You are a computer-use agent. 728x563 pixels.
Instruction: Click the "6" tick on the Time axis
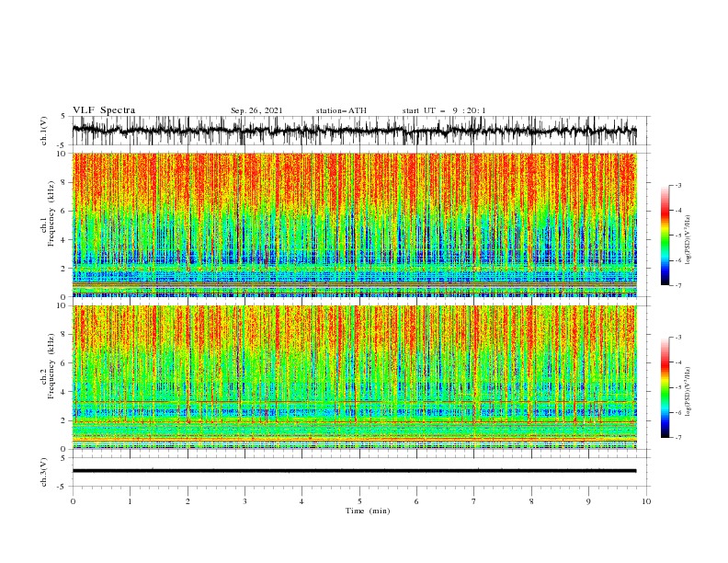pyautogui.click(x=416, y=501)
